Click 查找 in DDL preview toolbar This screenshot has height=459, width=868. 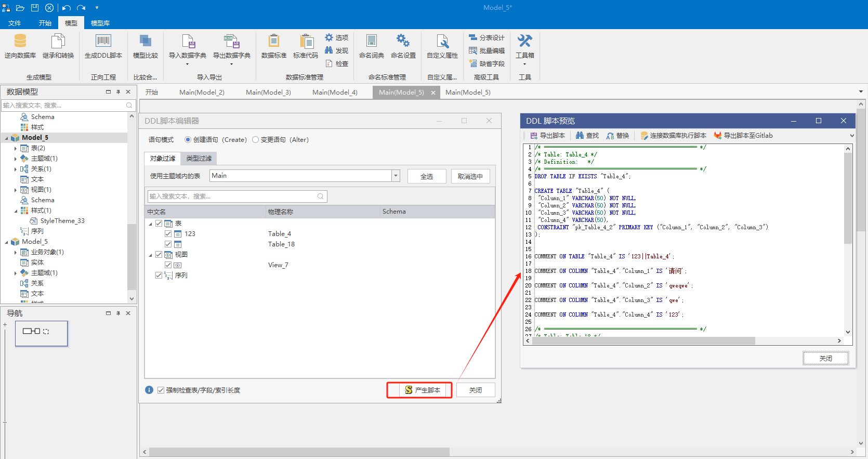tap(587, 136)
